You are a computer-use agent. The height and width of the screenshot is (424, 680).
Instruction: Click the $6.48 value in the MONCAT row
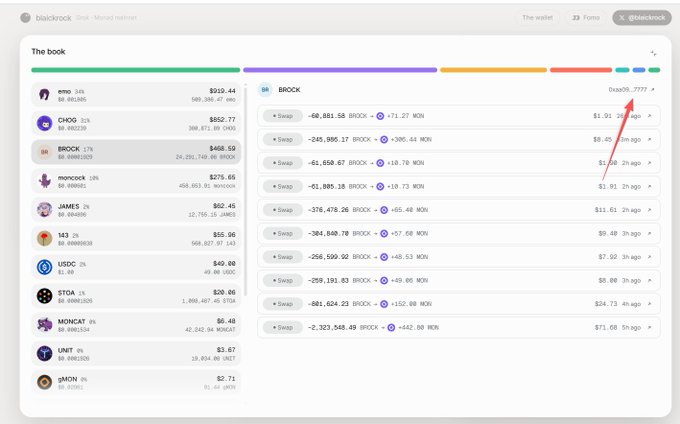(226, 321)
